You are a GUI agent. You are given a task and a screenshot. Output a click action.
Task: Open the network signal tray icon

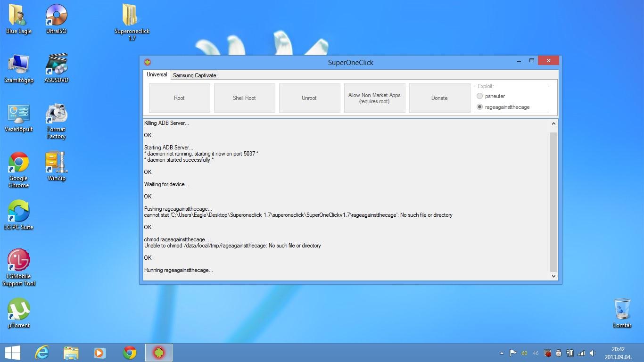(x=581, y=353)
